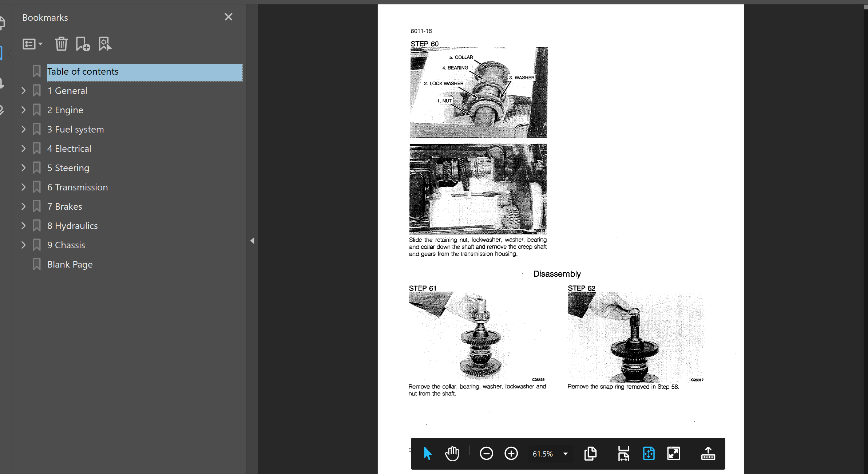Expand the 2 Engine bookmark
This screenshot has width=868, height=474.
pyautogui.click(x=23, y=110)
